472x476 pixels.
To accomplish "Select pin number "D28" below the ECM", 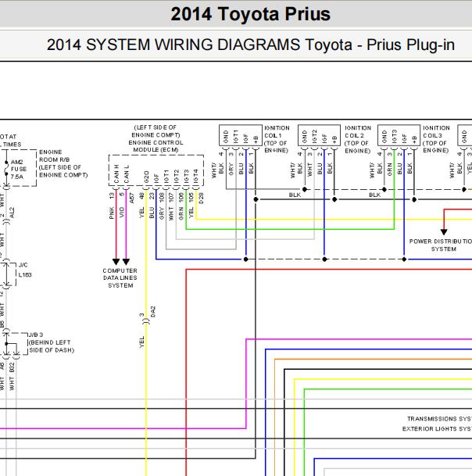I will coord(201,198).
